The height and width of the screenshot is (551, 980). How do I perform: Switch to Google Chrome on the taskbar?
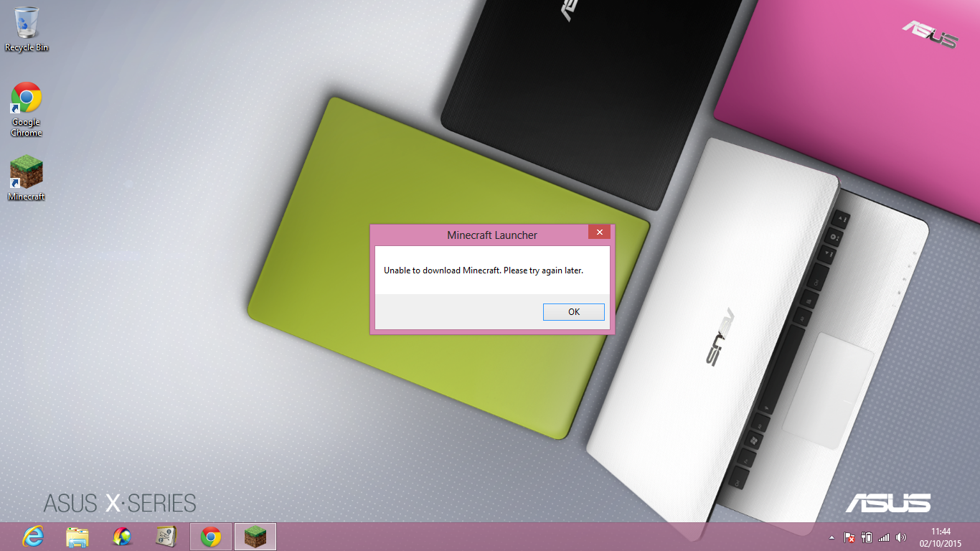click(x=211, y=537)
